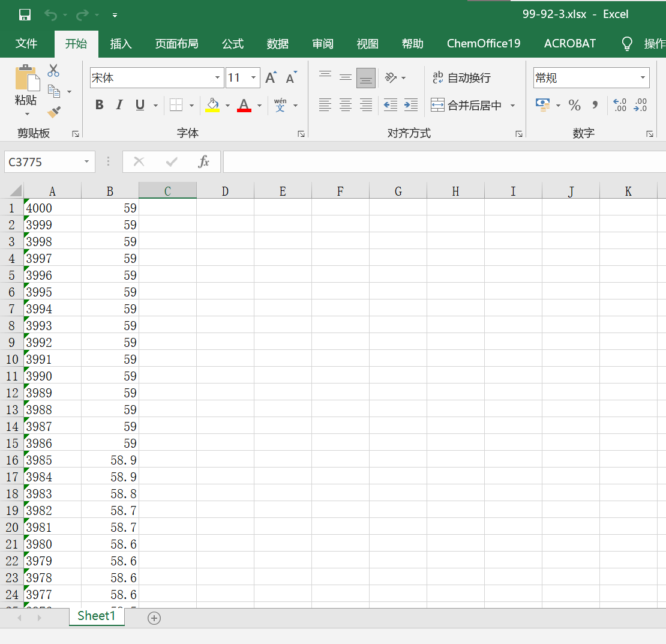The height and width of the screenshot is (644, 666).
Task: Toggle bold formatting on selection
Action: pyautogui.click(x=99, y=104)
